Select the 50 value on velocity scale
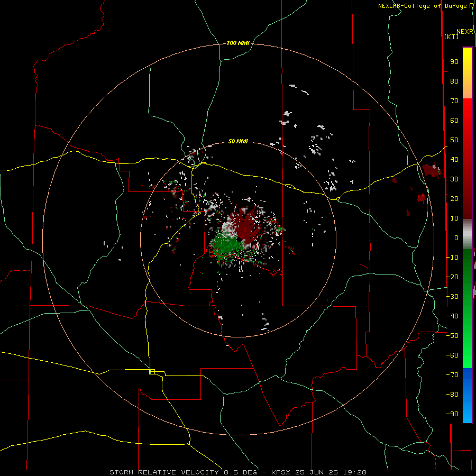476x476 pixels. [454, 140]
